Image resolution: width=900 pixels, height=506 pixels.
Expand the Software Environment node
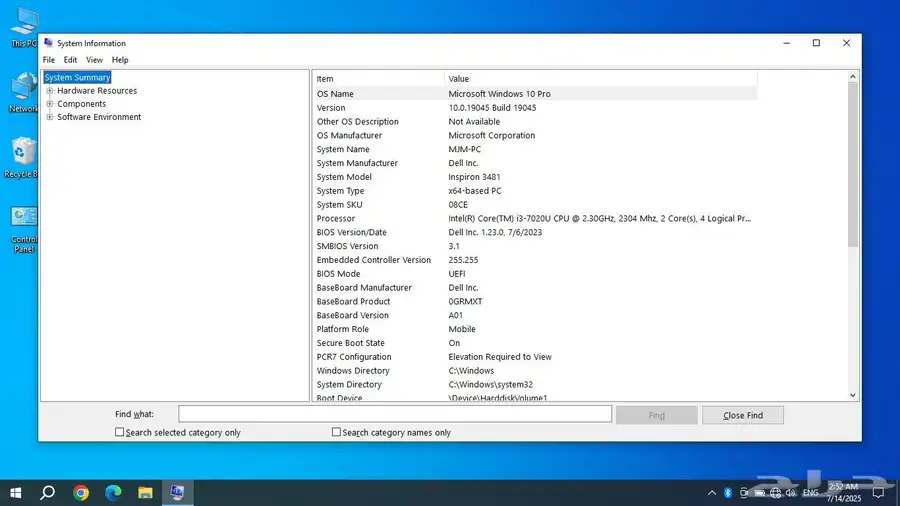[x=50, y=117]
